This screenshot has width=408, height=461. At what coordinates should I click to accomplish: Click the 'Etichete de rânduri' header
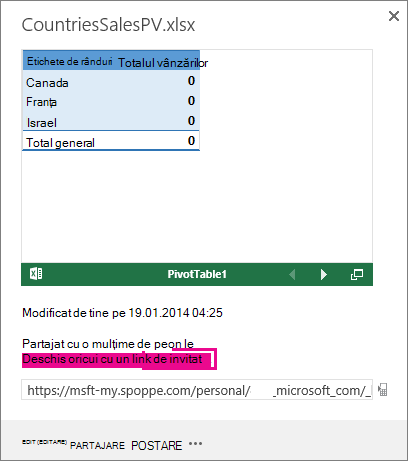tap(69, 61)
